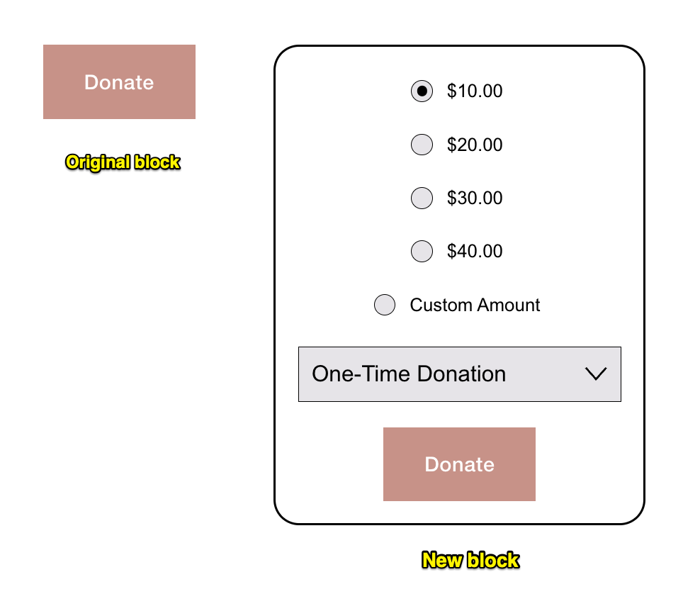Click the $10.00 amount text label
This screenshot has width=700, height=611.
[474, 91]
